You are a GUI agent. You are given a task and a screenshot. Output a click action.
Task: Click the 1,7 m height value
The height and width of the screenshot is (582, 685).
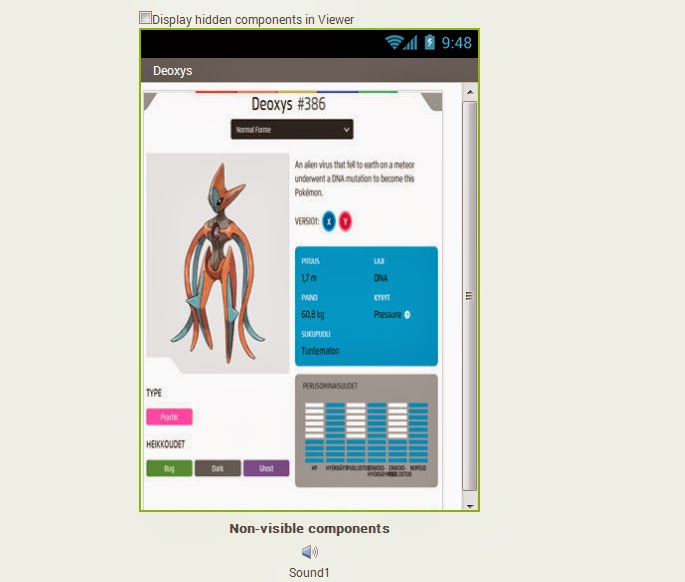point(309,278)
